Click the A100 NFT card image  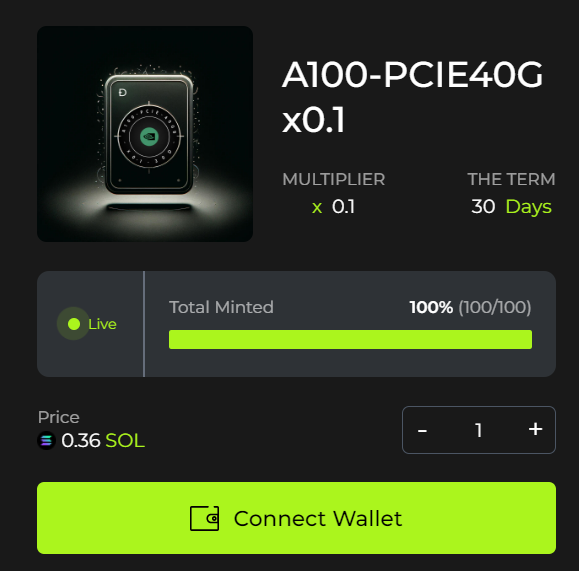pyautogui.click(x=145, y=134)
